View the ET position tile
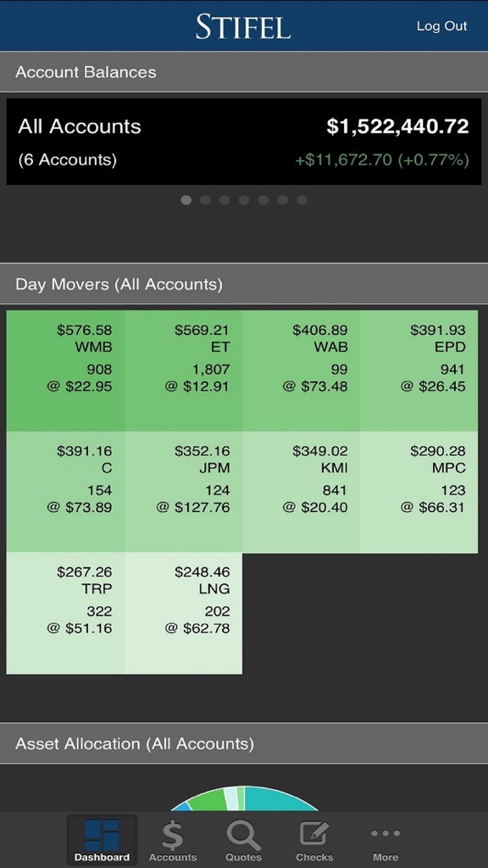This screenshot has height=868, width=488. 183,371
